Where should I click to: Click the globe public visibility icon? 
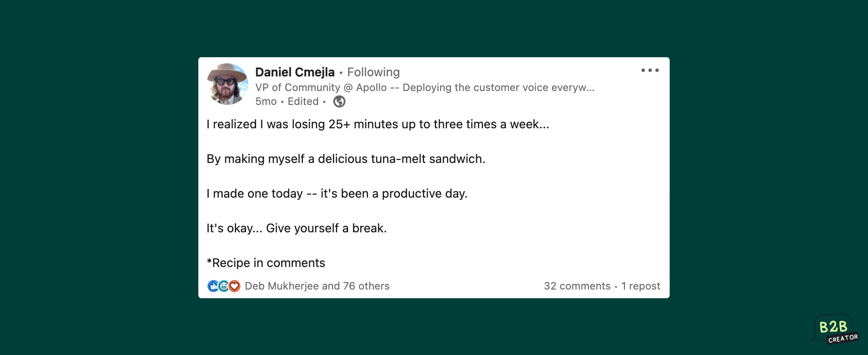coord(339,101)
